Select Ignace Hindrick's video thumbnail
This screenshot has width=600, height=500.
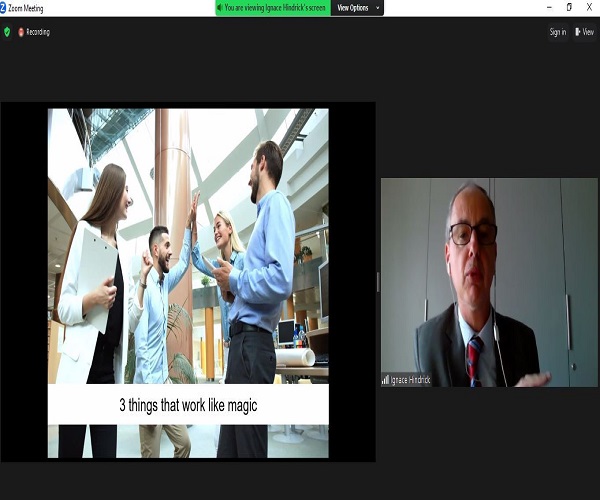[x=489, y=282]
